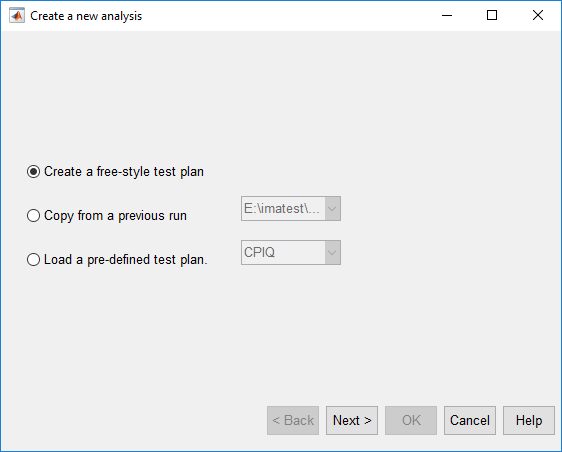Choose the Copy from a previous run radio
This screenshot has width=562, height=452.
click(33, 215)
